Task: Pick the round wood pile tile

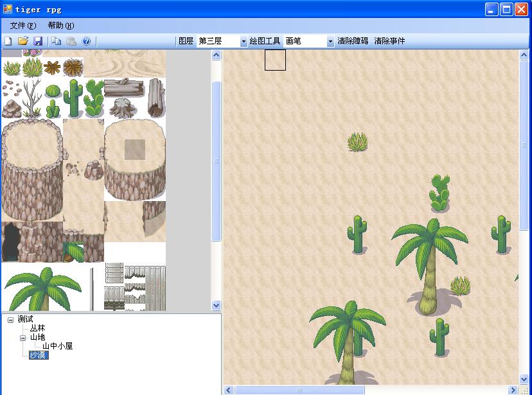Action: click(73, 67)
